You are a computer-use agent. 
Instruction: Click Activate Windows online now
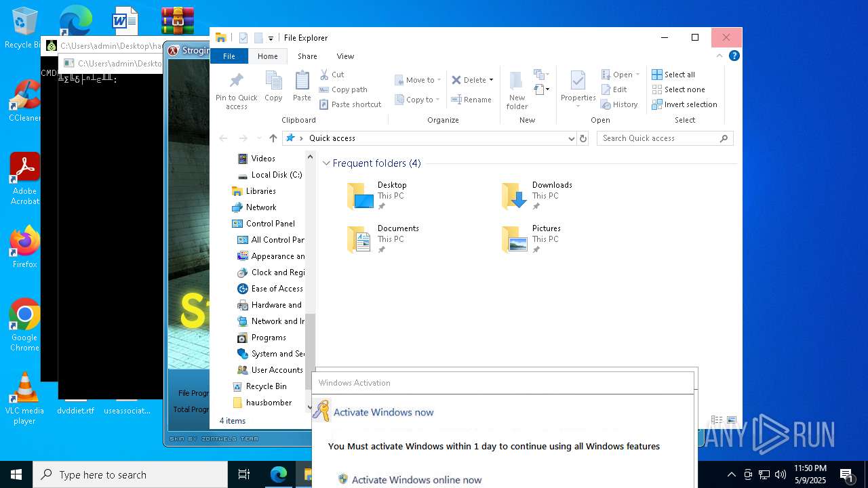click(416, 480)
